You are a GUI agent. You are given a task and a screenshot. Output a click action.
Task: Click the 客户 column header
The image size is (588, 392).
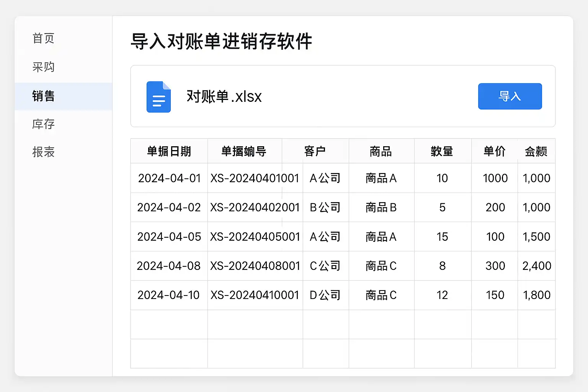coord(315,151)
